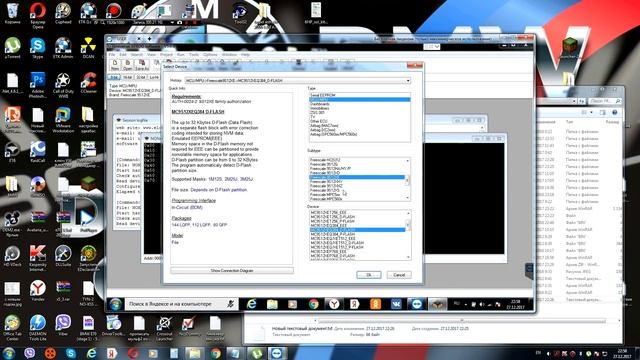Viewport: 640px width, 360px height.
Task: Select the Viber desktop shortcut
Action: pos(63,325)
